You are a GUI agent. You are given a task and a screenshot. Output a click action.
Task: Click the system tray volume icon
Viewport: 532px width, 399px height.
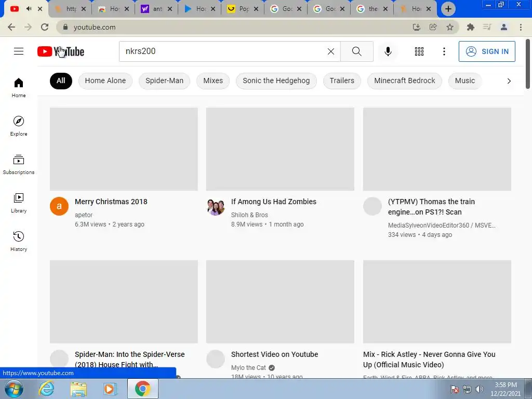480,389
